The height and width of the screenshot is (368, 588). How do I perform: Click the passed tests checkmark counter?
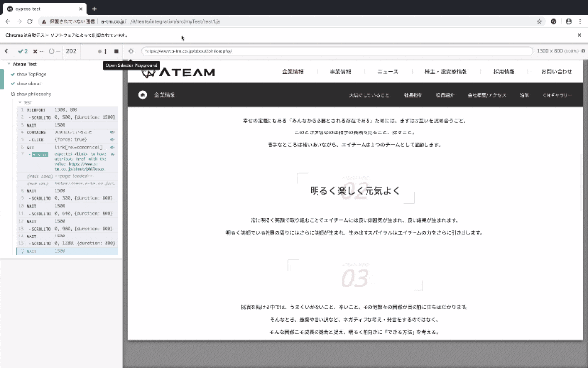pyautogui.click(x=23, y=51)
